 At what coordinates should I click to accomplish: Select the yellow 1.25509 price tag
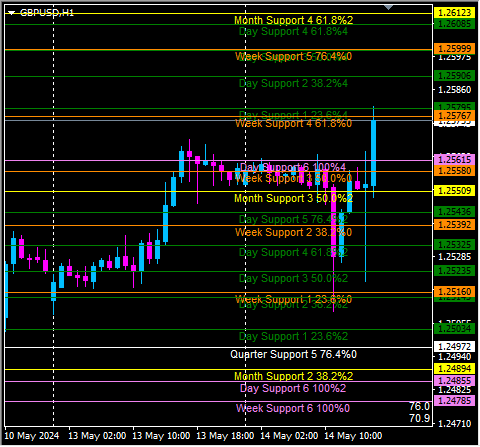tap(455, 191)
